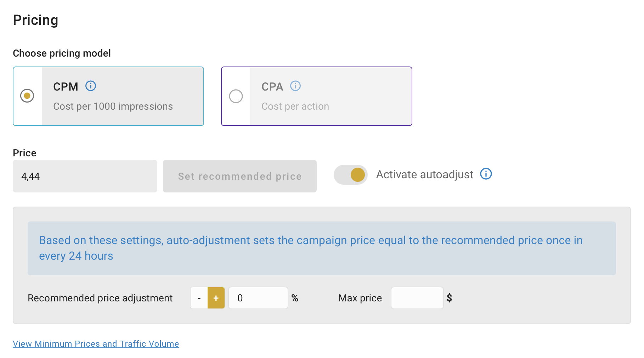
Task: Select the CPA radio button
Action: point(236,96)
